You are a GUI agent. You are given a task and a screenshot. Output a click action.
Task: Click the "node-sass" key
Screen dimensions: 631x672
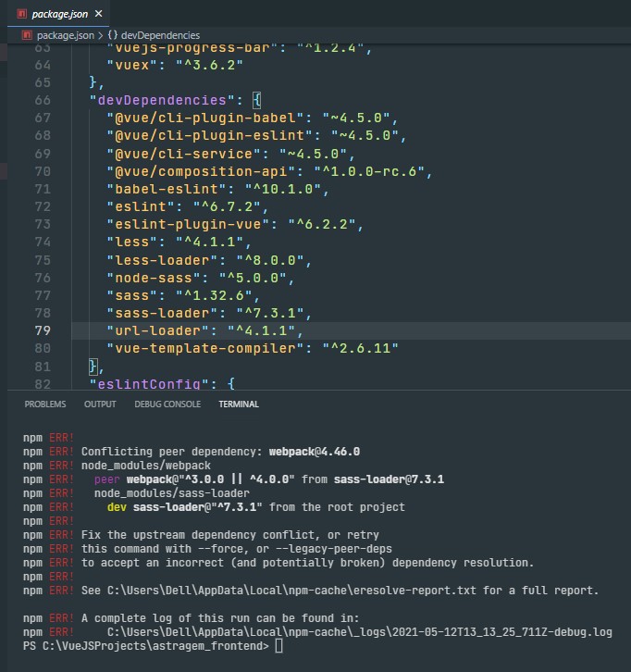(x=154, y=278)
